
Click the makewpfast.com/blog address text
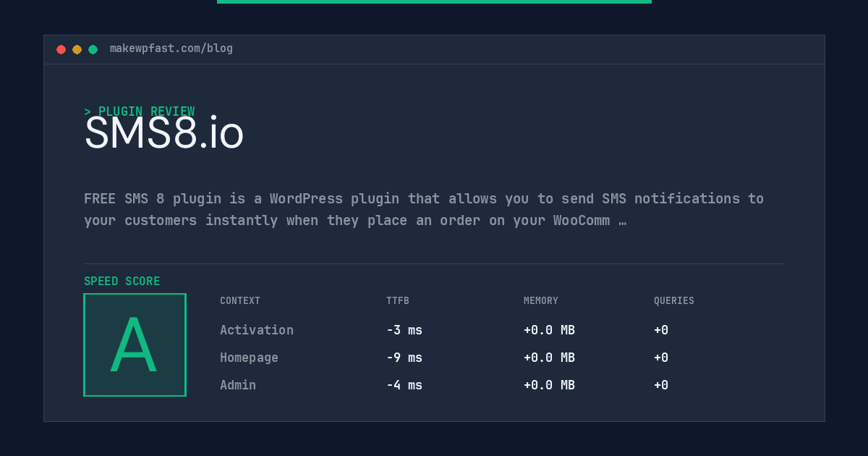171,48
